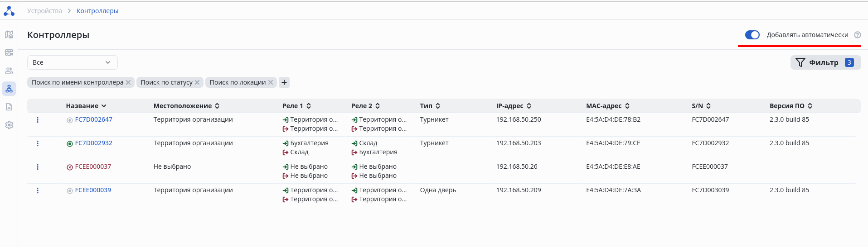Viewport: 868px width, 247px height.
Task: Add a new search filter chip
Action: click(284, 82)
